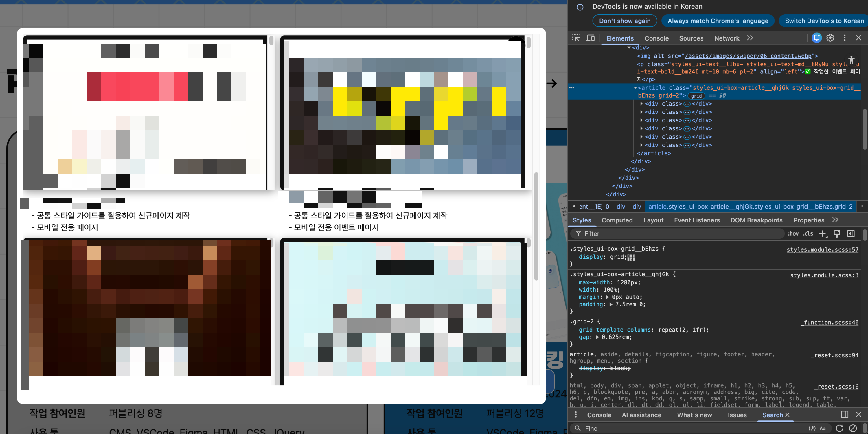868x434 pixels.
Task: Open the grid editor icon next to display
Action: click(631, 258)
